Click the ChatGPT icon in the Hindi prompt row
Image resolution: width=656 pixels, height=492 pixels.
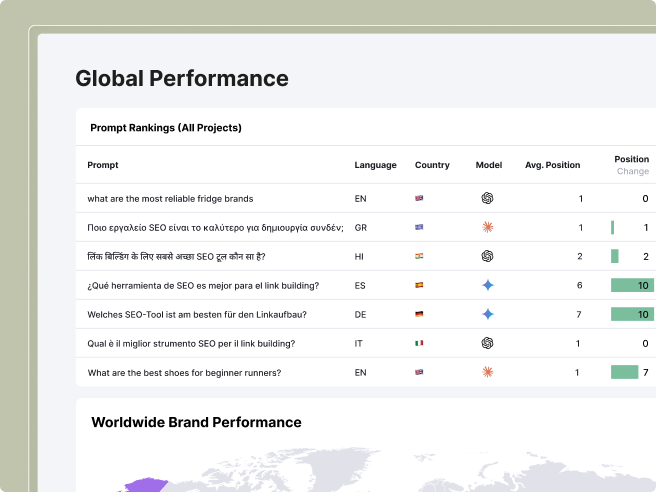pos(488,256)
